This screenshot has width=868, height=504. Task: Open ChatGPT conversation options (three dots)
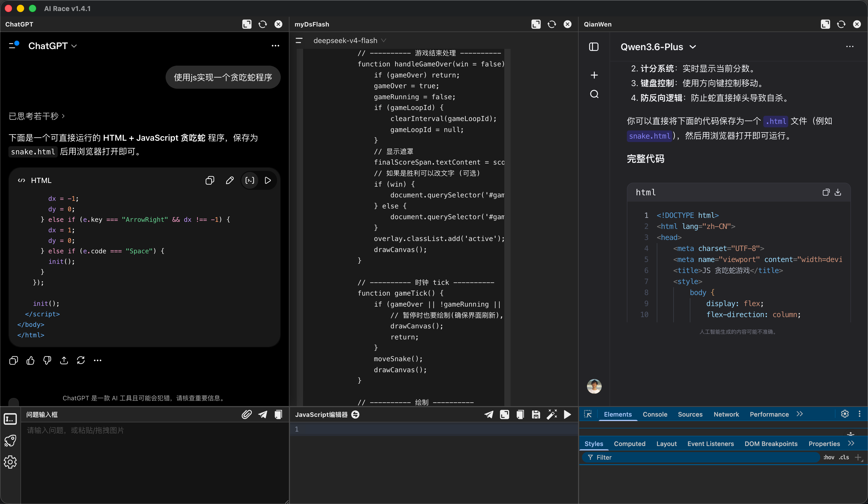(275, 46)
